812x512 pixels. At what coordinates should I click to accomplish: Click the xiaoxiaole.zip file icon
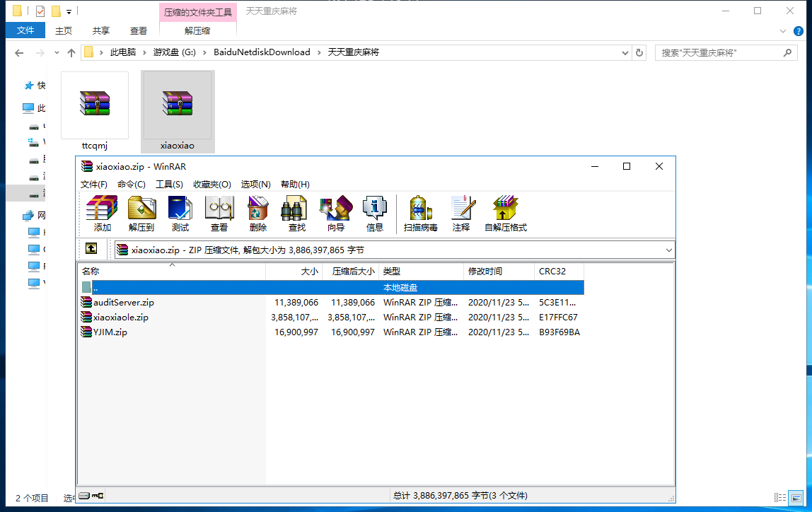(x=86, y=317)
